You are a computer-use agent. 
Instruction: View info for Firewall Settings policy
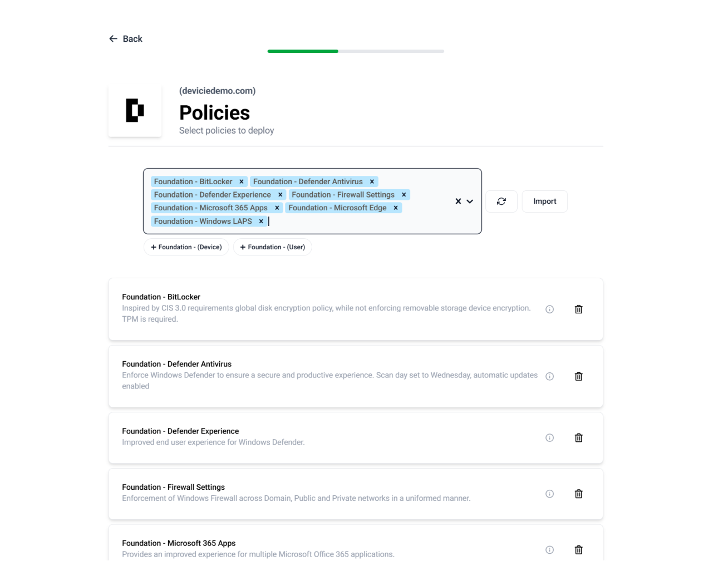point(549,494)
